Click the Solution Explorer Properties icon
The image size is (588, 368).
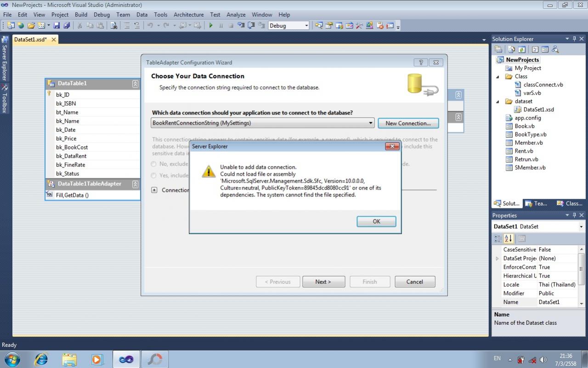498,50
